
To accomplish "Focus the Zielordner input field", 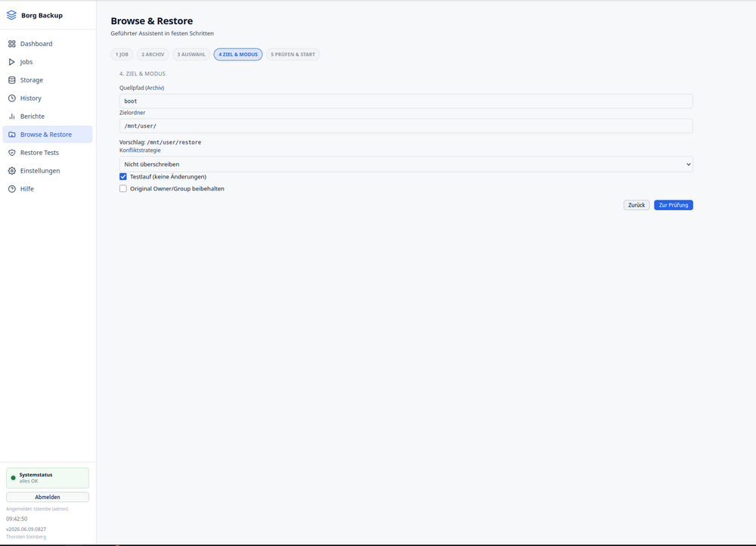I will coord(406,126).
